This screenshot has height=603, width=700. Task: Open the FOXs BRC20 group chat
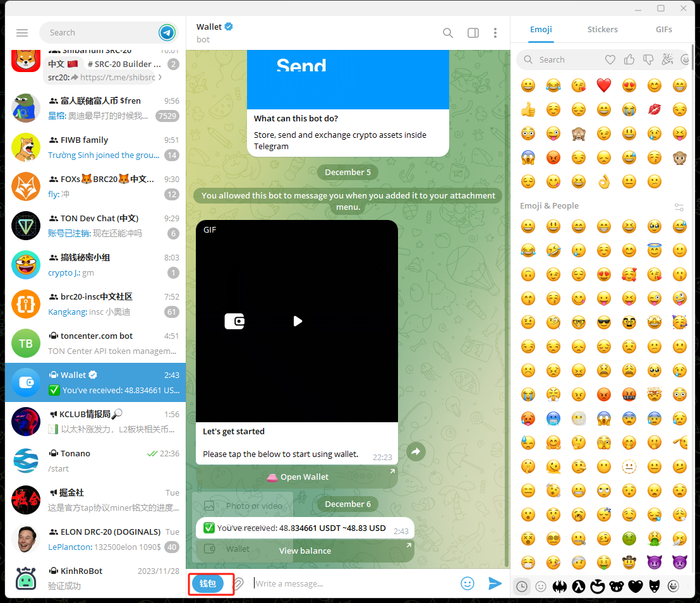(95, 186)
